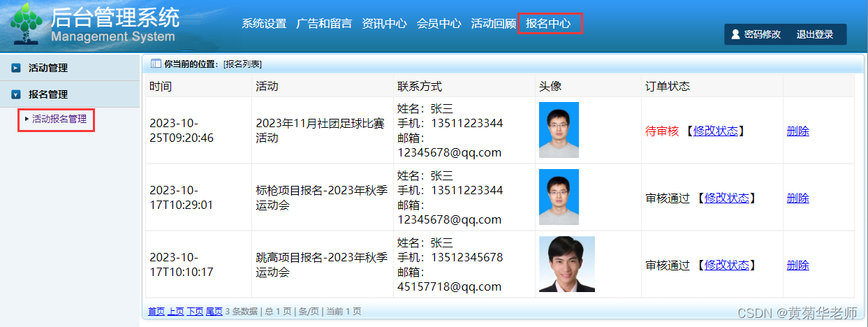This screenshot has height=327, width=868.
Task: Click avatar photo in 跳高项目报名 row
Action: (x=567, y=264)
